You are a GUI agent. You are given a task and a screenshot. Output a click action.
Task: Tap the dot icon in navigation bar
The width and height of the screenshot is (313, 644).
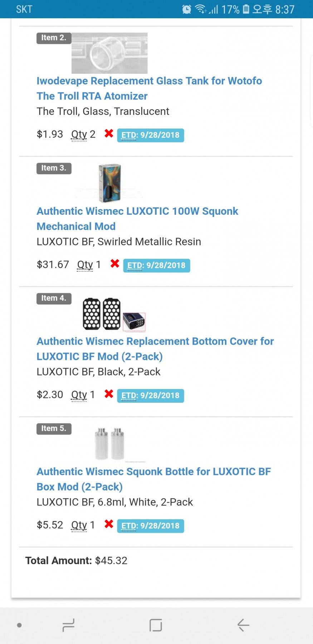(x=19, y=625)
